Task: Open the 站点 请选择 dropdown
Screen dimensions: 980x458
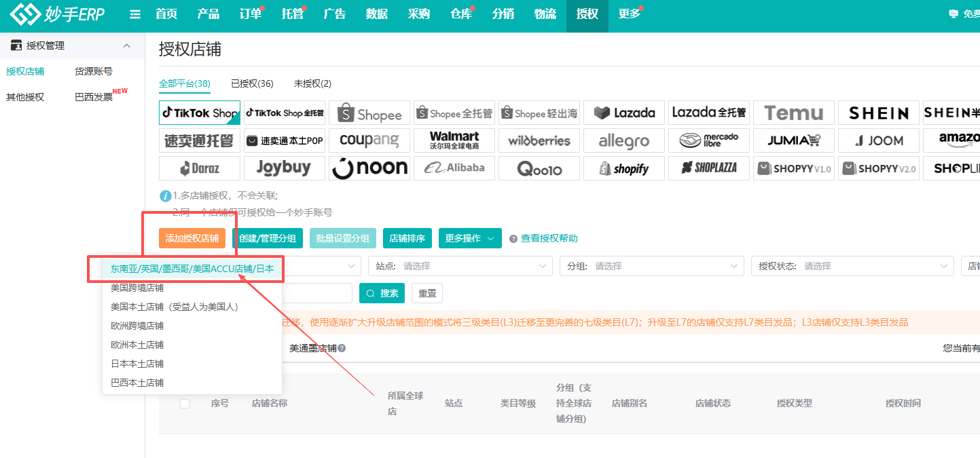Action: 460,266
